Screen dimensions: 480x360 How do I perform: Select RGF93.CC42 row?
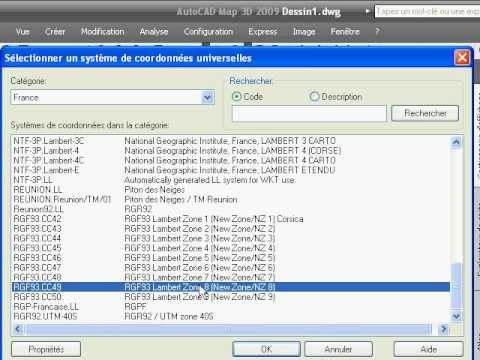(231, 219)
